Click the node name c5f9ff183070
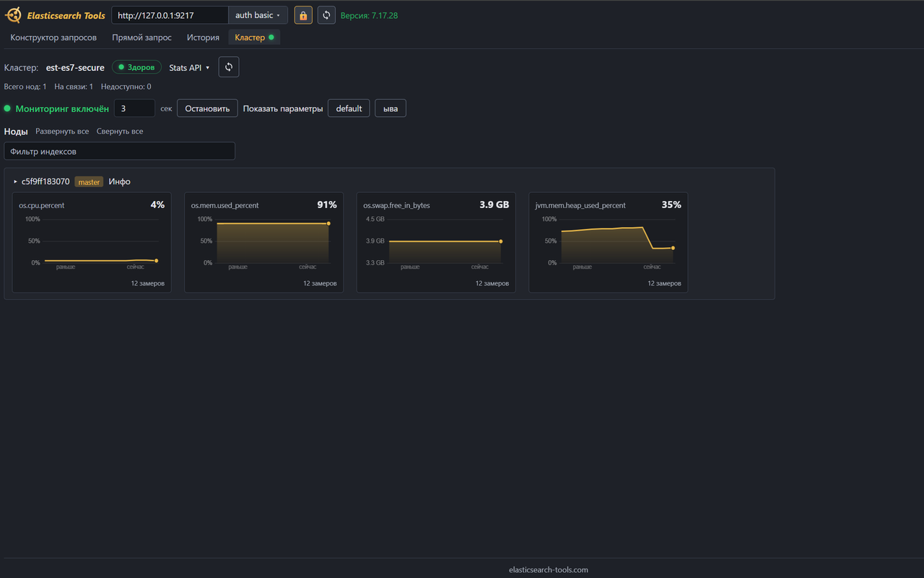Screen dimensions: 924x578 pos(45,181)
